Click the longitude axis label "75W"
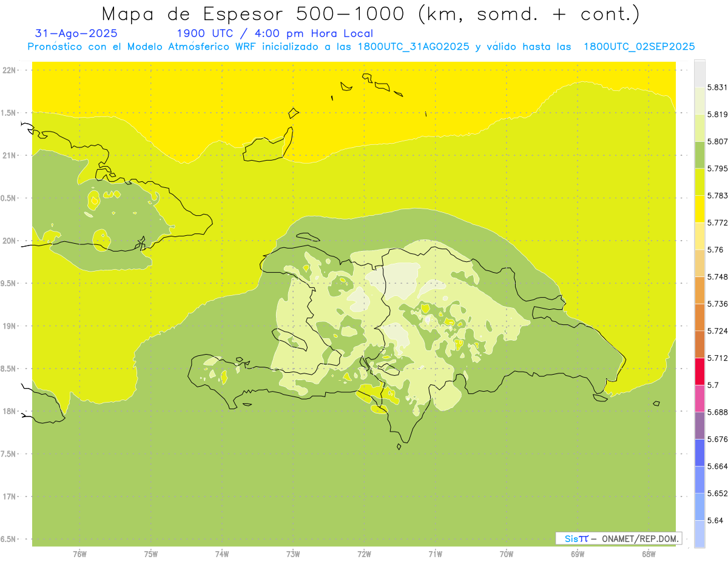 pyautogui.click(x=150, y=554)
